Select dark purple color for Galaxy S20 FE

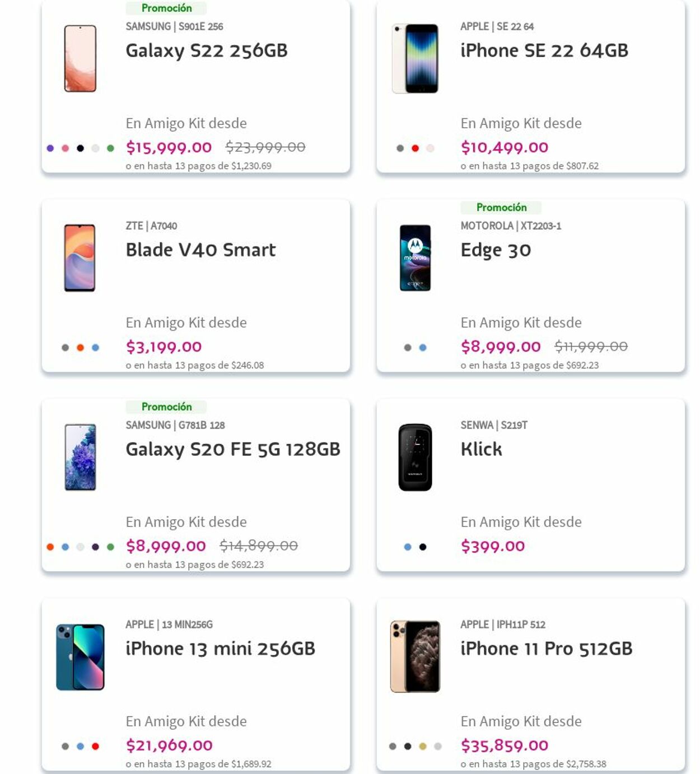(x=95, y=547)
